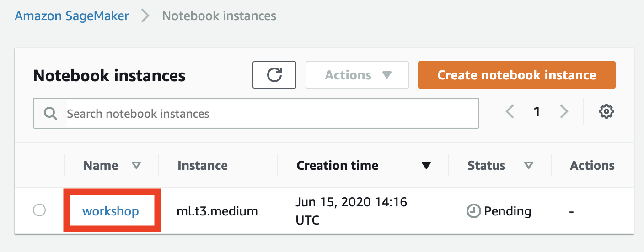Screen dimensions: 644x252
Task: Click the Status column sort arrow
Action: click(x=529, y=165)
